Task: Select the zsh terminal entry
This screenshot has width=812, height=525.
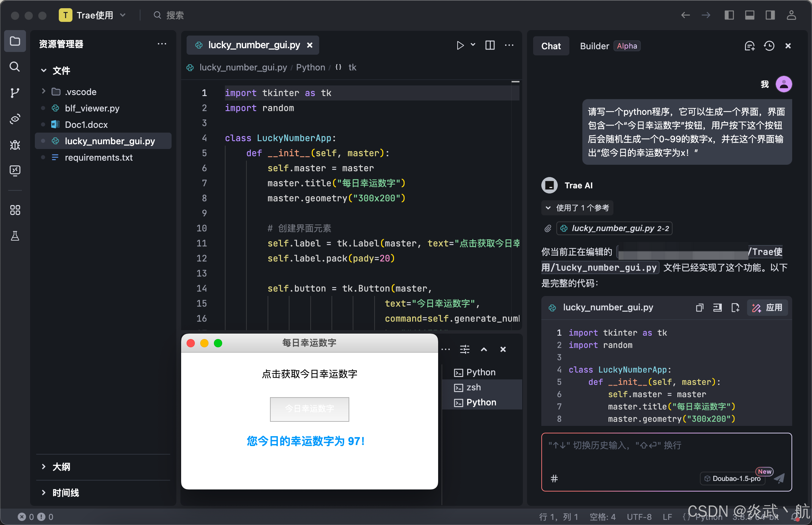Action: click(x=473, y=387)
